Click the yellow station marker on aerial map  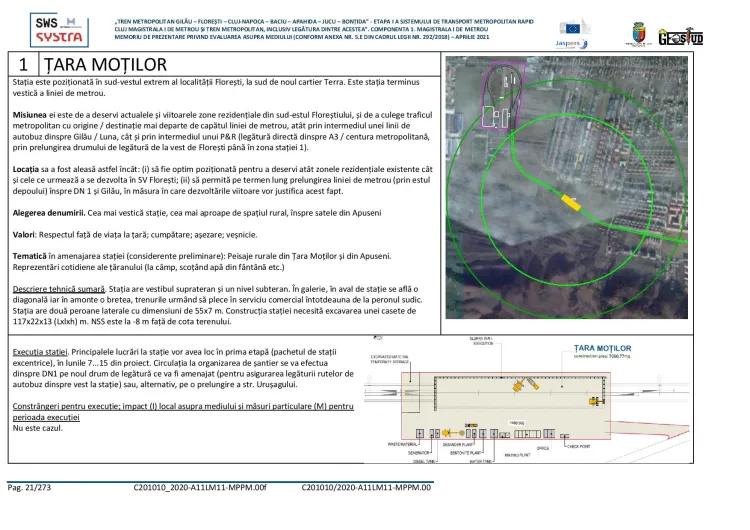570,201
